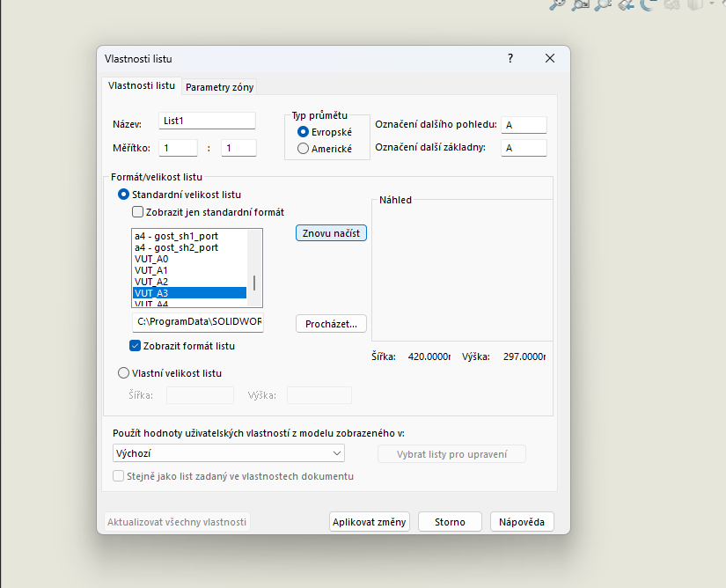This screenshot has width=726, height=588.
Task: Switch to Parametry zóny tab
Action: coord(219,87)
